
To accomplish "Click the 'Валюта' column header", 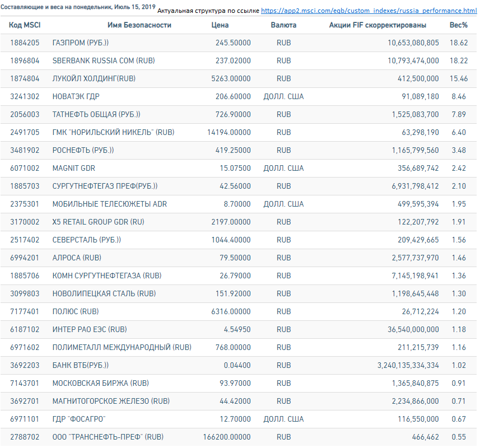I will point(283,25).
